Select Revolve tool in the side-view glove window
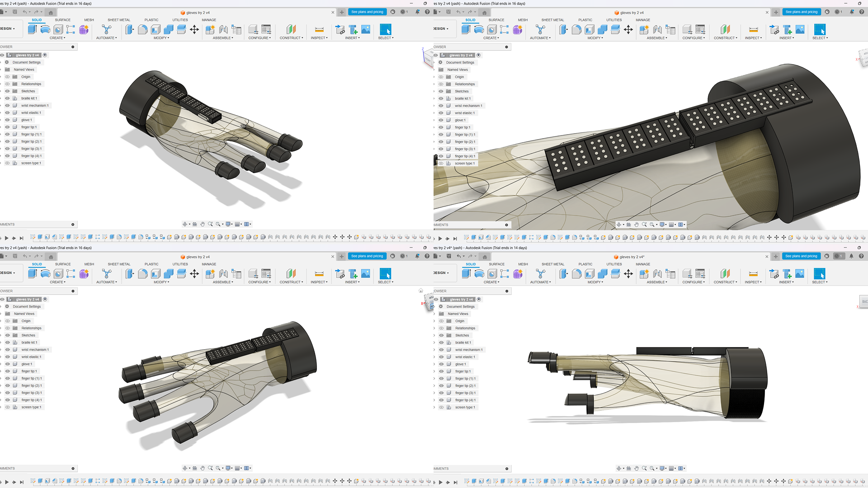 pyautogui.click(x=479, y=274)
